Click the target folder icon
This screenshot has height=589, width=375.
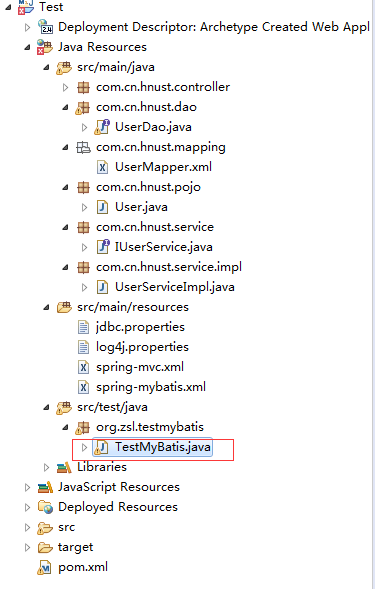coord(45,548)
